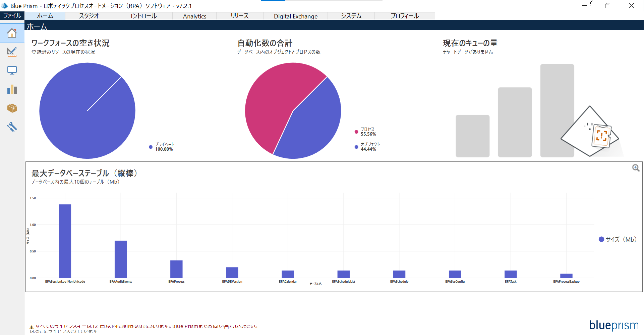
Task: Click the BPAProcessBackup axis label
Action: tap(566, 282)
